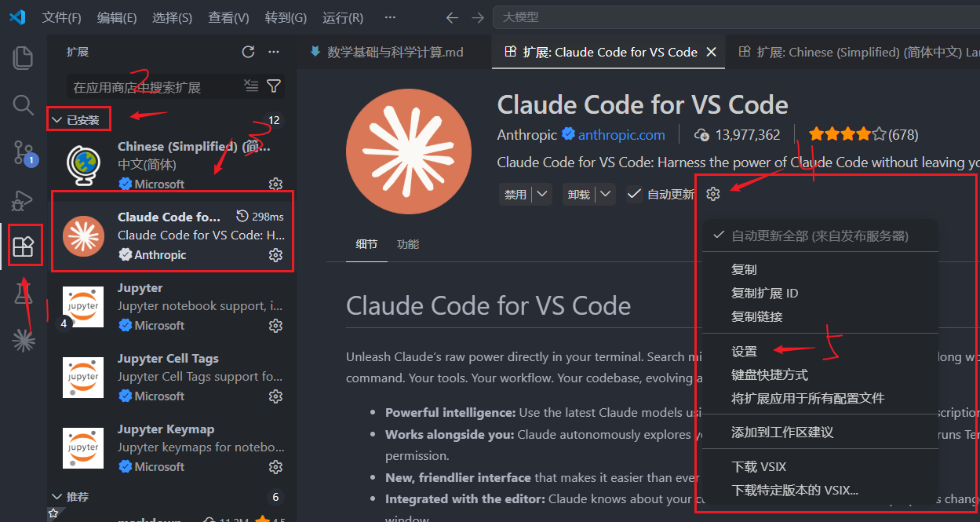The image size is (980, 522).
Task: Choose Copy Link menu entry
Action: coord(820,316)
